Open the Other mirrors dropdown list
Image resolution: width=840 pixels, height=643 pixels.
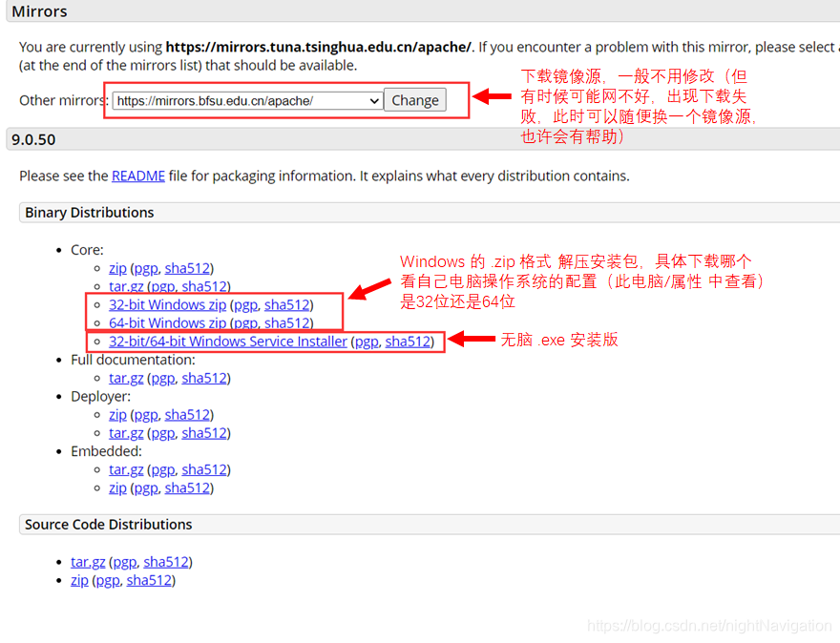(247, 101)
